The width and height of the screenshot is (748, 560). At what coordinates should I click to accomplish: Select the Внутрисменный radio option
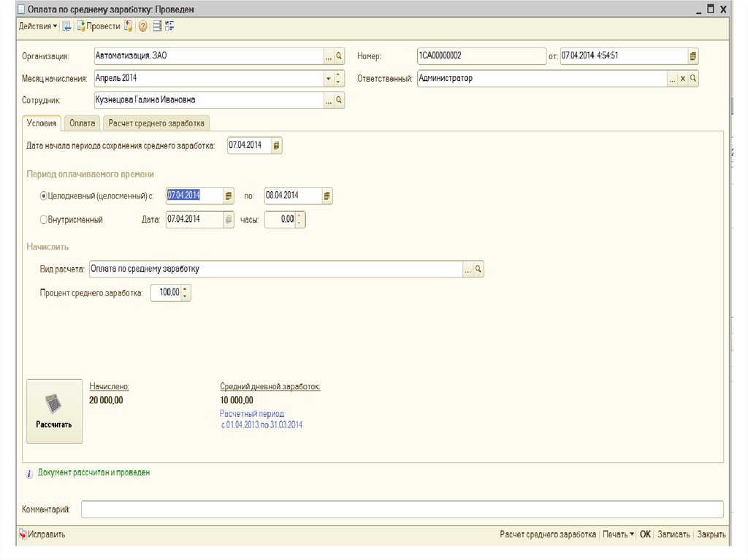pos(44,219)
